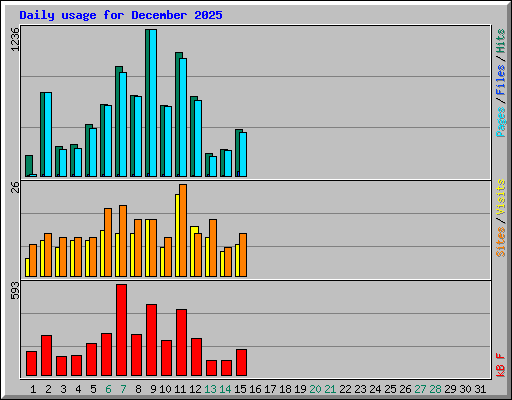This screenshot has width=512, height=400.
Task: Click the orange visits bar for day 11
Action: [183, 230]
